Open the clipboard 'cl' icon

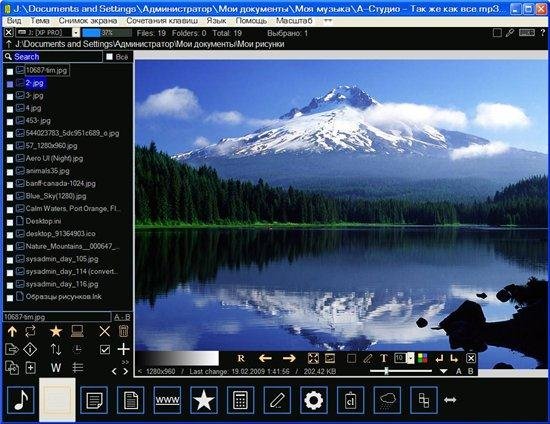point(350,400)
